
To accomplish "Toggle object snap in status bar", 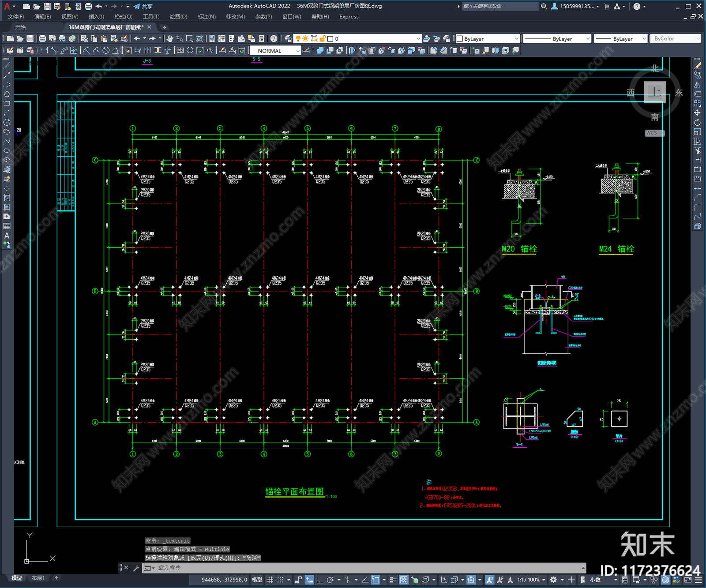I will pos(376,580).
